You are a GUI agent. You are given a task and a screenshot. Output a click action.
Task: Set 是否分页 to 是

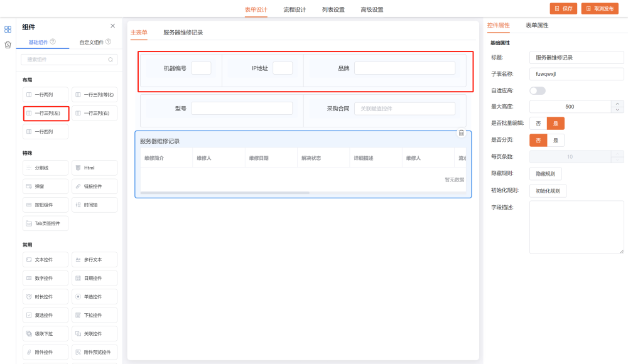point(555,141)
